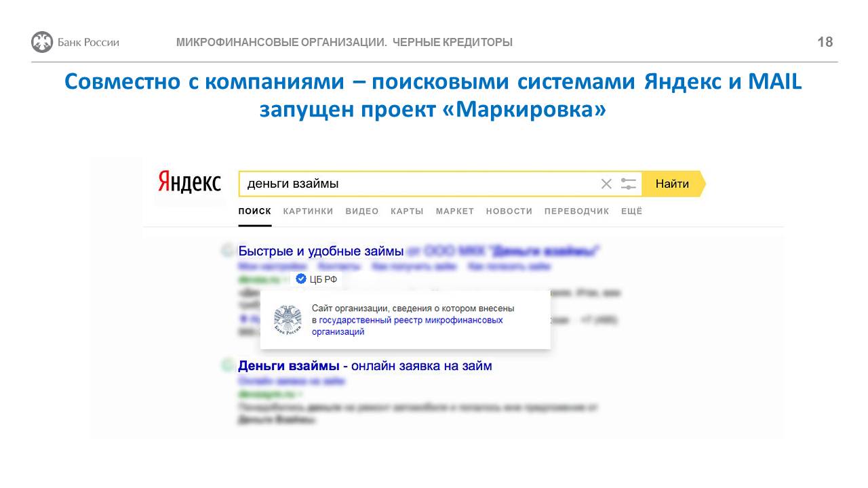Open the МАРКЕТ tab

455,211
